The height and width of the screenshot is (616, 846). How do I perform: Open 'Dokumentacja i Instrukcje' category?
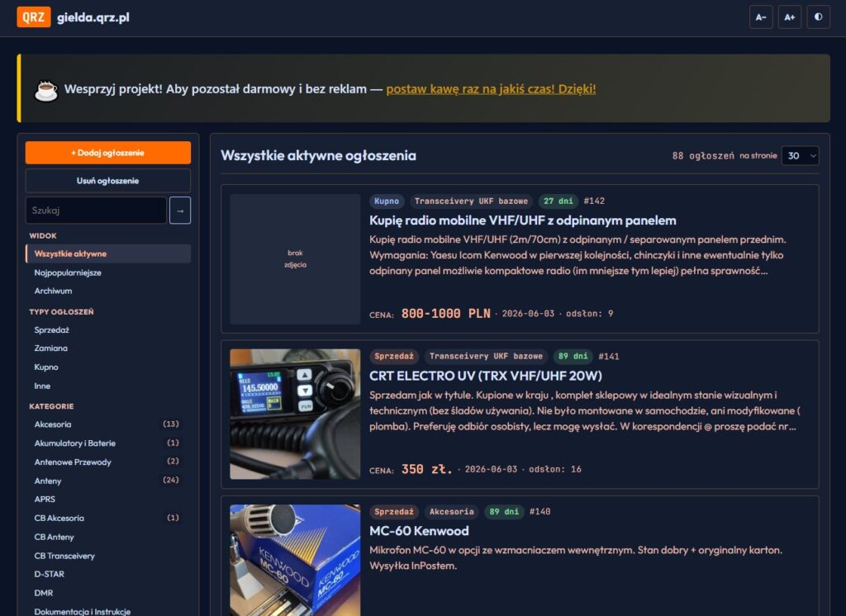[x=108, y=611]
